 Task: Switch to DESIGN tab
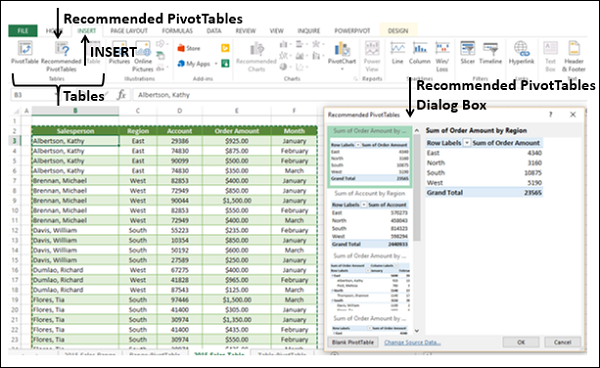coord(398,31)
